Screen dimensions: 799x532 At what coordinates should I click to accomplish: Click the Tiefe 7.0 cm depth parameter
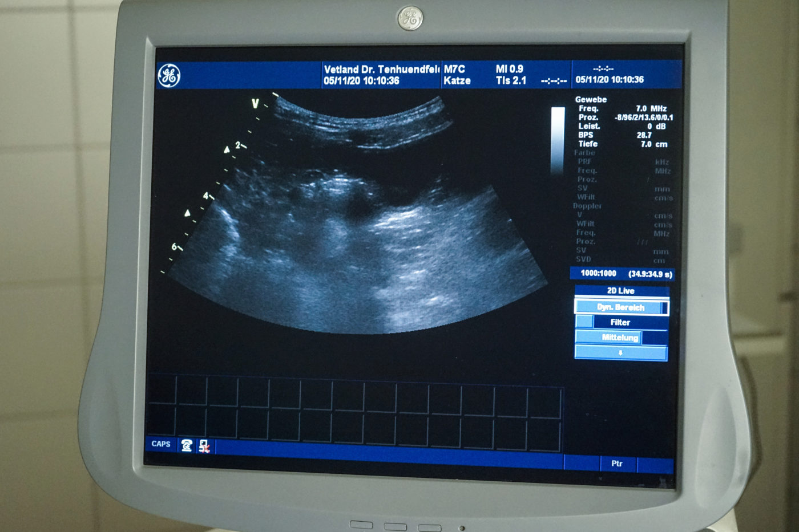(622, 144)
